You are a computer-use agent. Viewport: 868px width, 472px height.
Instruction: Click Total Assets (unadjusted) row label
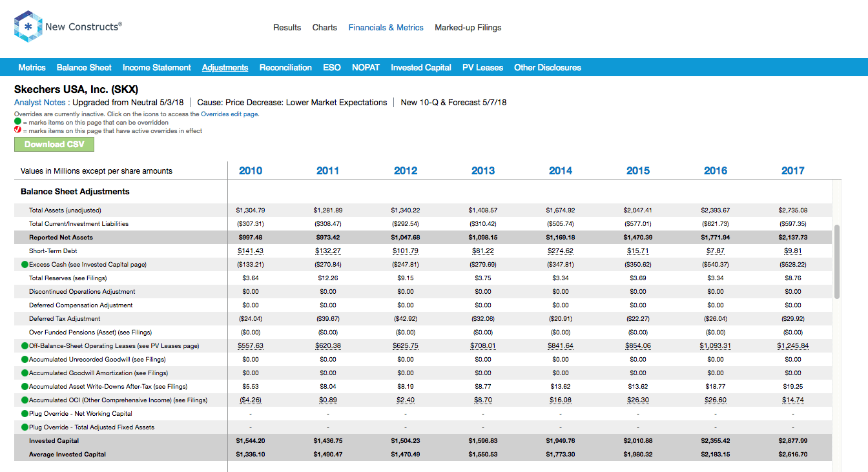(x=65, y=210)
